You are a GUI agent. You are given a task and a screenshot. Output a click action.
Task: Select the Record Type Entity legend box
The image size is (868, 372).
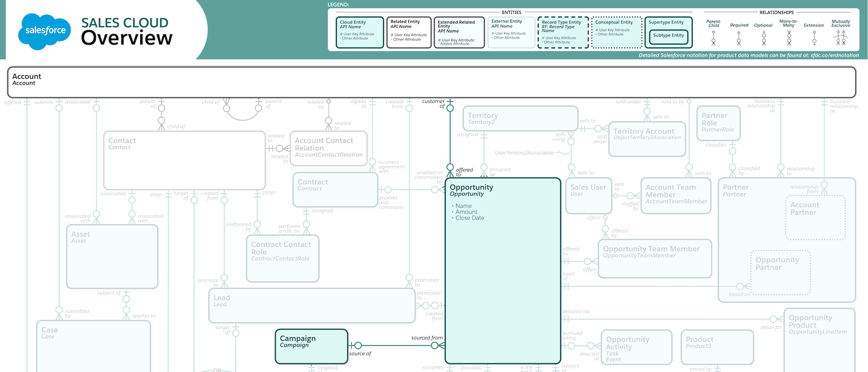(x=563, y=32)
